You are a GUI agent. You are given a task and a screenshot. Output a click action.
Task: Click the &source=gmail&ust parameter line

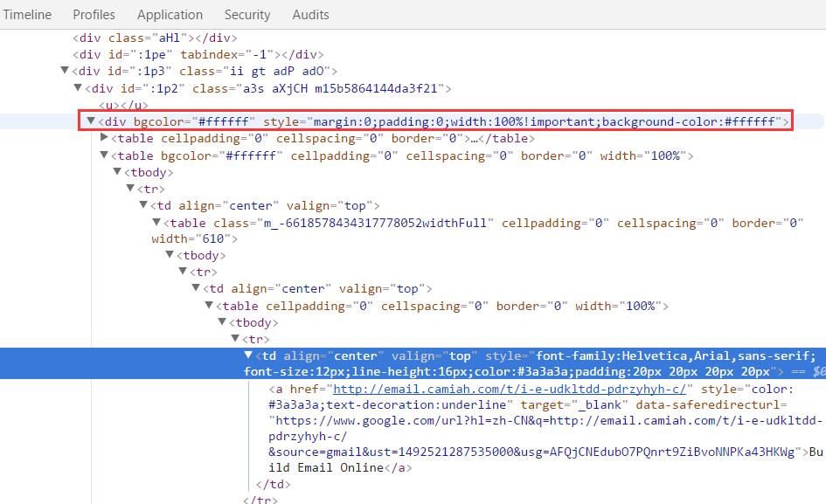tap(531, 452)
